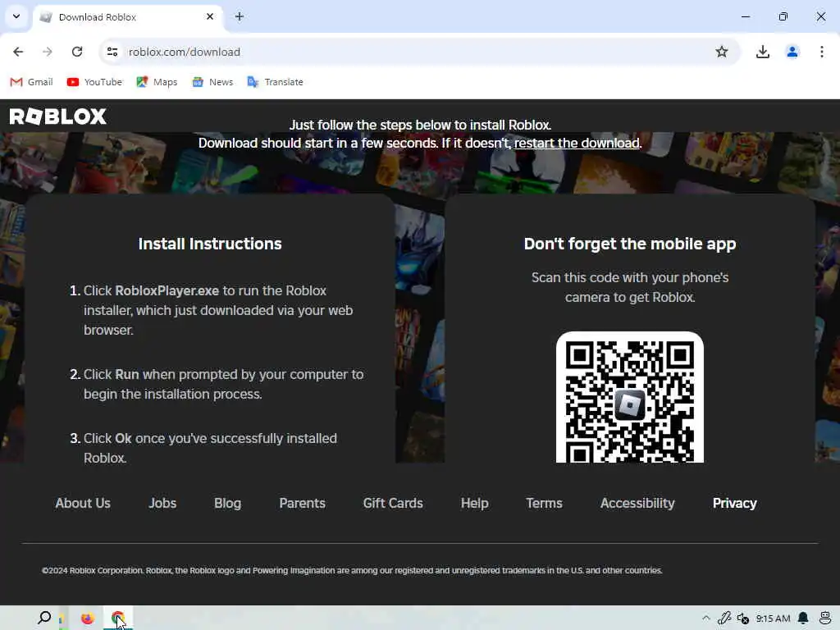Close the Download Roblox tab
Image resolution: width=840 pixels, height=630 pixels.
210,16
